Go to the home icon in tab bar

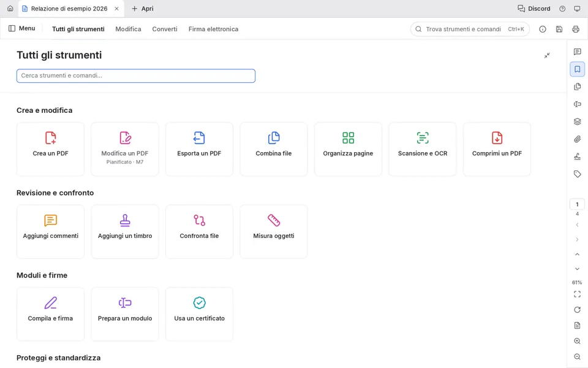tap(10, 8)
